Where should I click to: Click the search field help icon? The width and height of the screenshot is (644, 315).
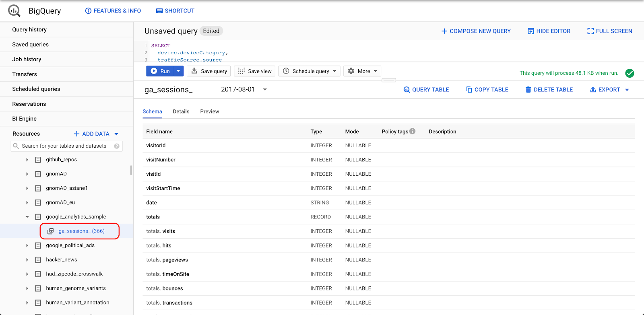[117, 146]
